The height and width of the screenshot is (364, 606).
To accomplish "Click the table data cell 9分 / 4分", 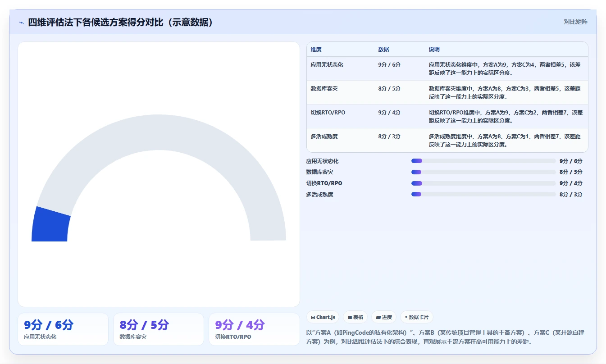I will coord(389,113).
